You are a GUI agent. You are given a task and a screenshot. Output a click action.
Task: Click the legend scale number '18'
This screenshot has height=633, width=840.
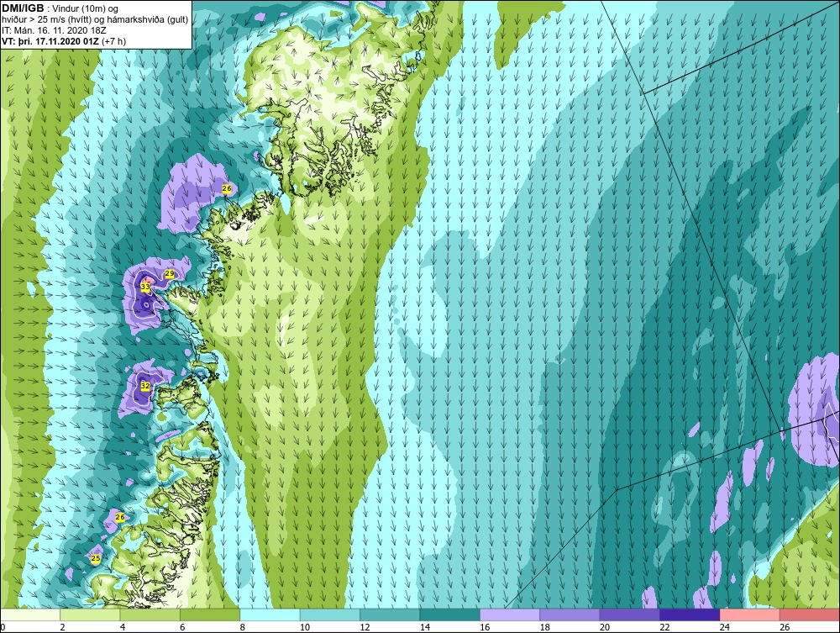pyautogui.click(x=545, y=627)
